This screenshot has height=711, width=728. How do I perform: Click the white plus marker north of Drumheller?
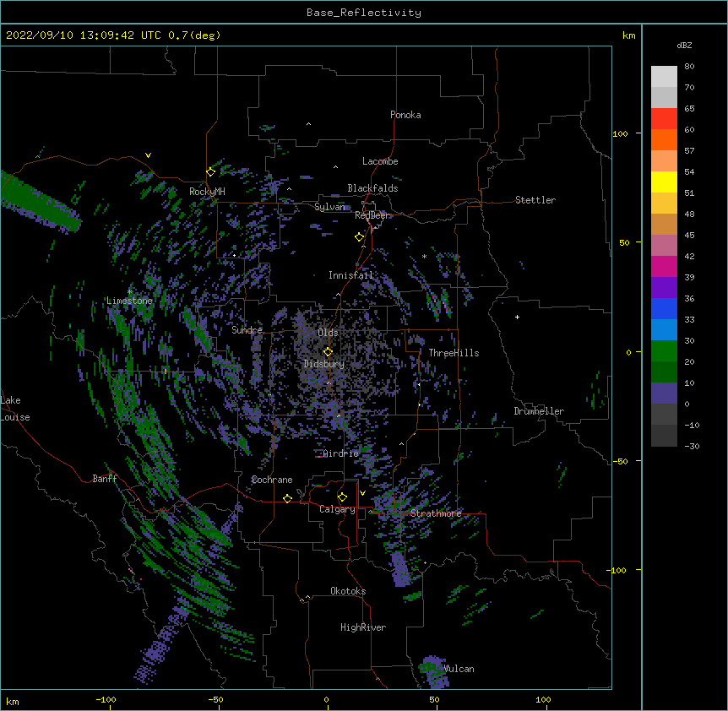coord(517,317)
